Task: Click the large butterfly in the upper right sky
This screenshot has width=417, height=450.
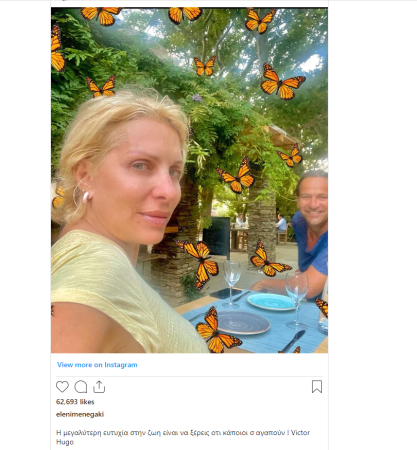Action: tap(282, 82)
